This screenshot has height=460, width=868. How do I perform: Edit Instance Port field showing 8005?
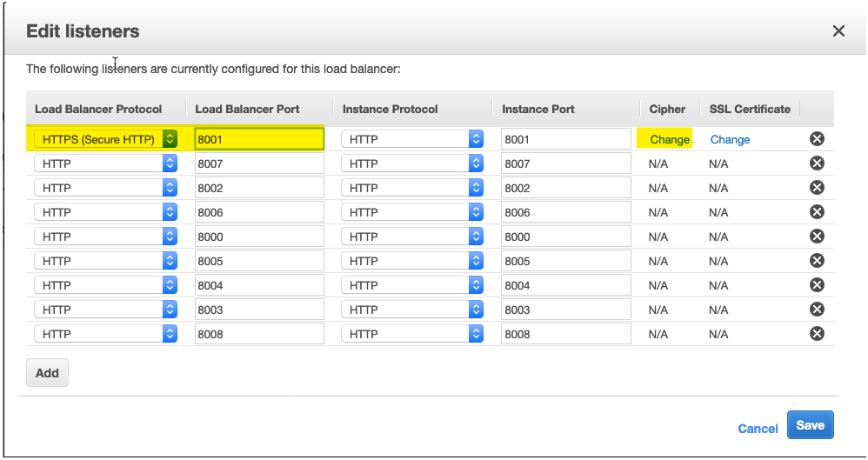click(x=565, y=261)
